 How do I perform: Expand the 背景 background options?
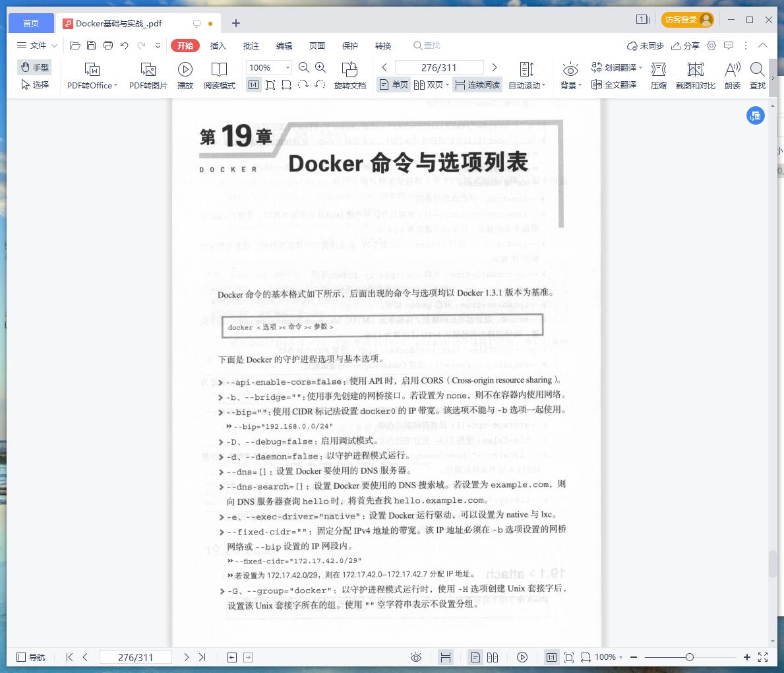click(x=580, y=86)
